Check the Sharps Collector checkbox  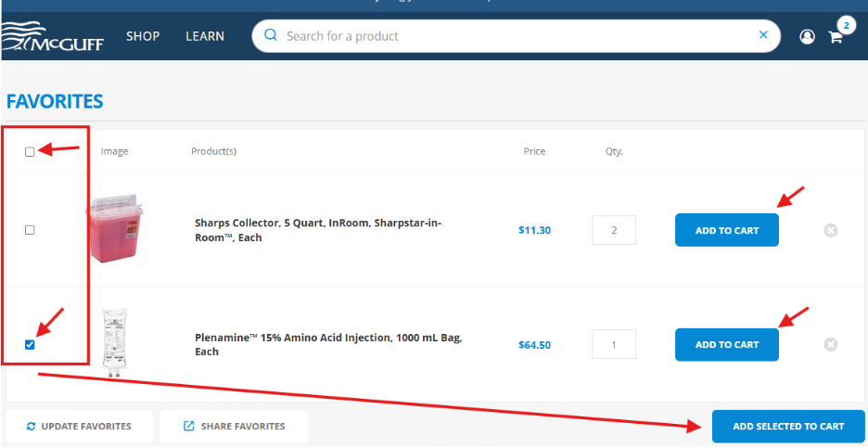(x=30, y=230)
